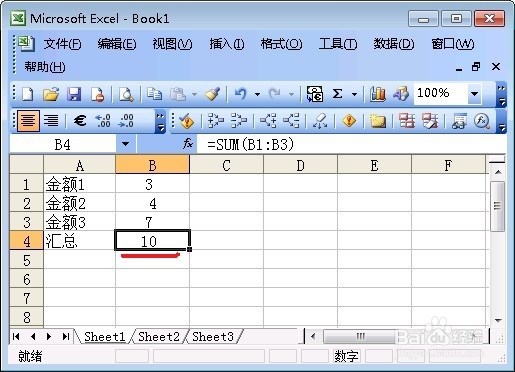The height and width of the screenshot is (372, 515).
Task: Click the Remove Precedent Arrows icon
Action: [239, 121]
